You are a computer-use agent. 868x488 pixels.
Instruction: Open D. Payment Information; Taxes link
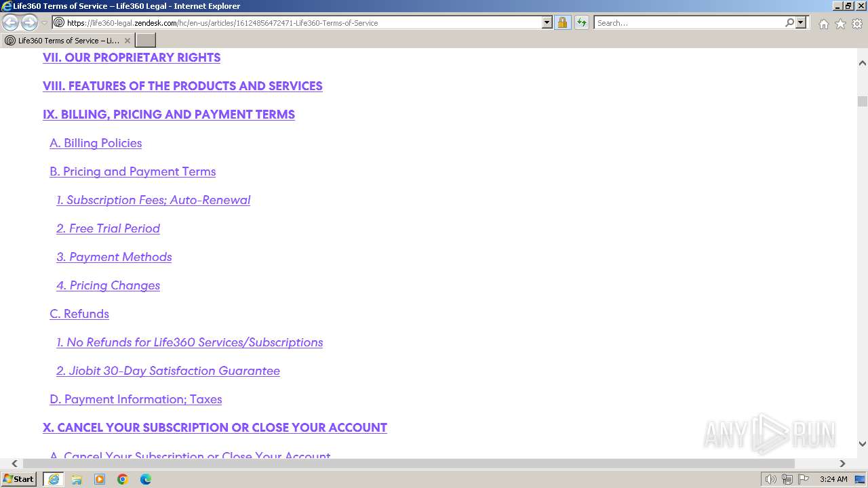[x=136, y=399]
